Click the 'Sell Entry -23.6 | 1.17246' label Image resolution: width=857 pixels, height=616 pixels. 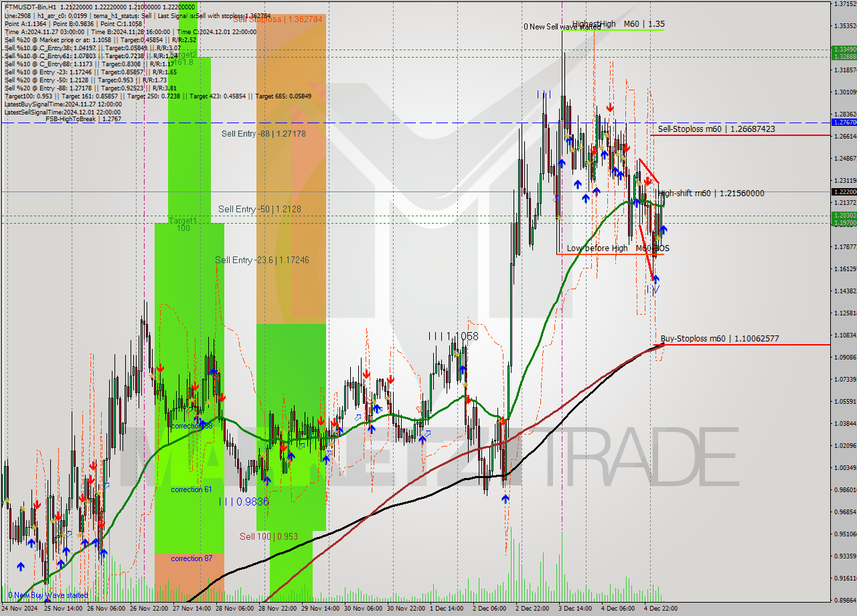pyautogui.click(x=262, y=260)
